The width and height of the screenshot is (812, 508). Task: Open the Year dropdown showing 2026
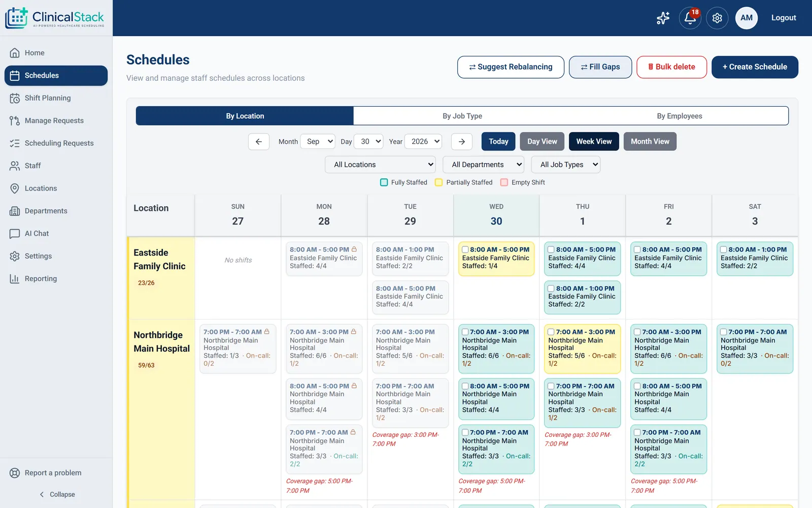[x=423, y=141]
